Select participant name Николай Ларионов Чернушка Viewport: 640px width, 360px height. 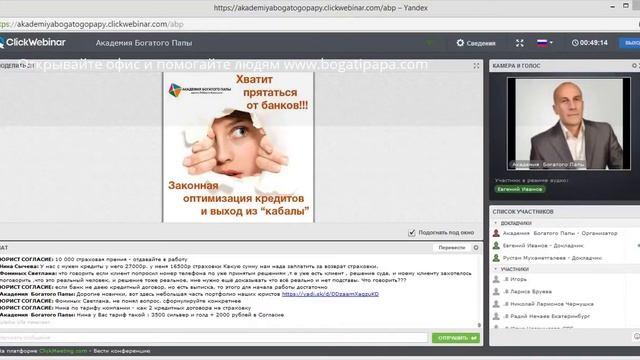pos(548,304)
